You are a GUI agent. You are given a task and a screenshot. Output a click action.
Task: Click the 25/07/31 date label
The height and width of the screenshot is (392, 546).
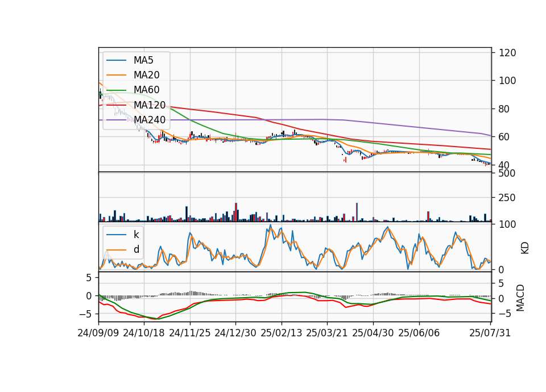point(490,333)
